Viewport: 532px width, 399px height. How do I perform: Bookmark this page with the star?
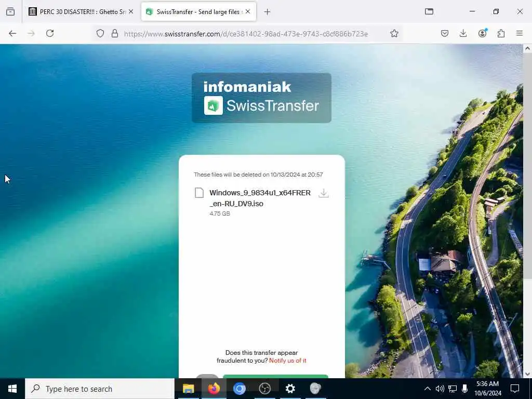394,33
